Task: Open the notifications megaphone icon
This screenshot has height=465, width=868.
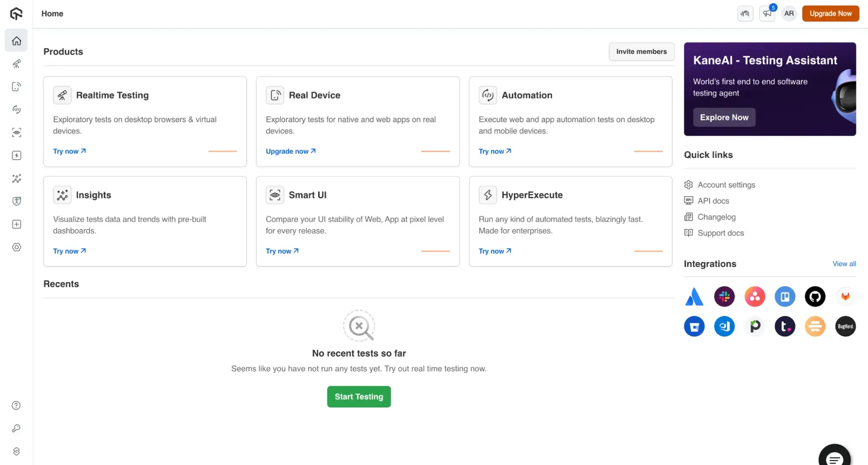Action: tap(767, 13)
